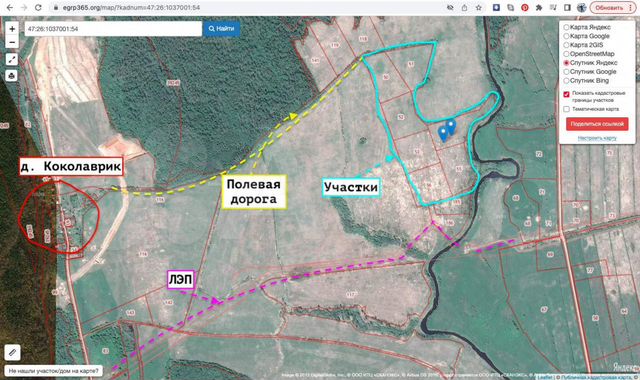
Task: Enable Тематическая карта checkbox
Action: tap(566, 109)
